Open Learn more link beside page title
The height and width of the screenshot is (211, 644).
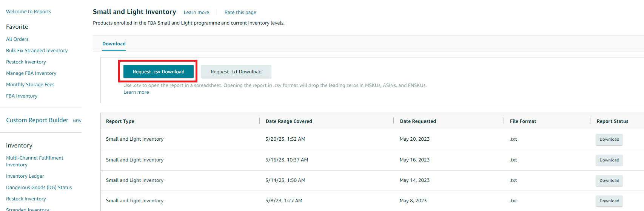196,12
